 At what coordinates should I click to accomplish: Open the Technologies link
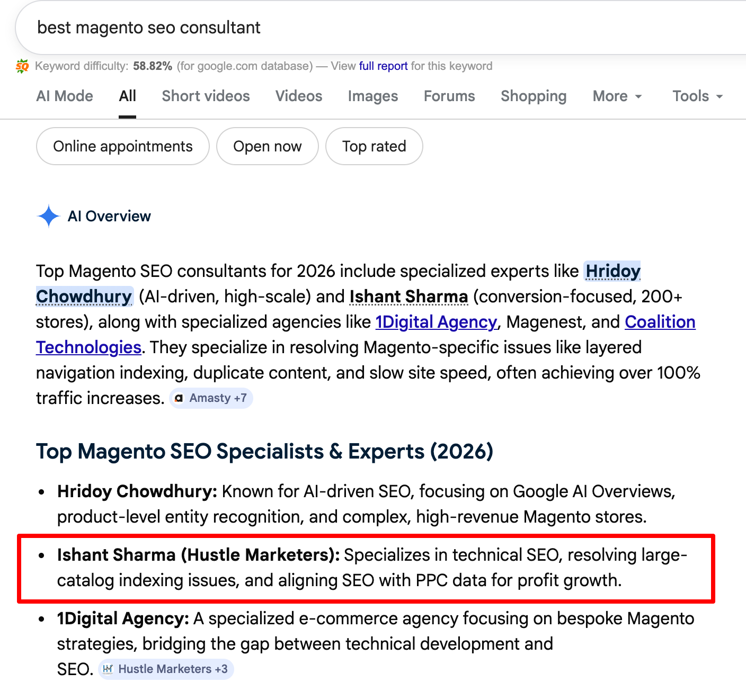(88, 347)
